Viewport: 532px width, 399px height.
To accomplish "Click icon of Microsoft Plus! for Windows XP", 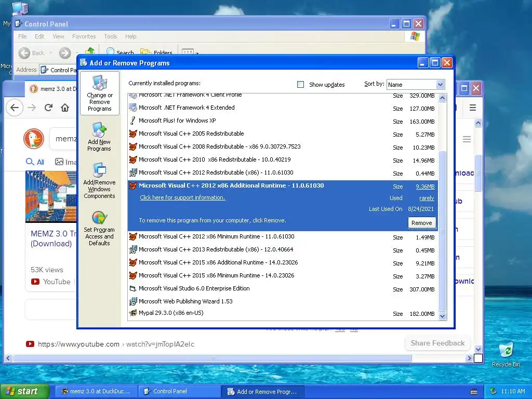I will [133, 121].
